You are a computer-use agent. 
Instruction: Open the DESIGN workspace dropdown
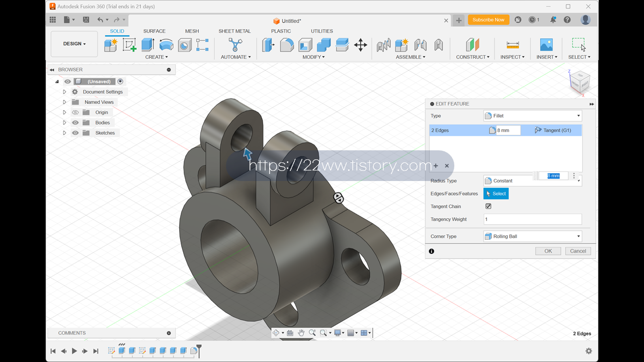tap(74, 44)
